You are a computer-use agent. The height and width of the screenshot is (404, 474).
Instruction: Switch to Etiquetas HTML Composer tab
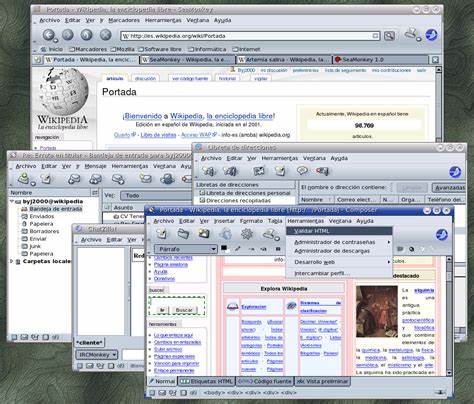[207, 381]
